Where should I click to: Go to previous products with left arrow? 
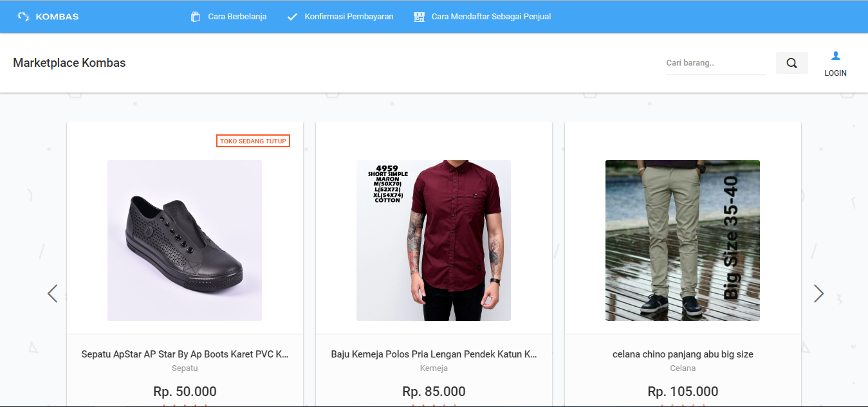[x=53, y=293]
